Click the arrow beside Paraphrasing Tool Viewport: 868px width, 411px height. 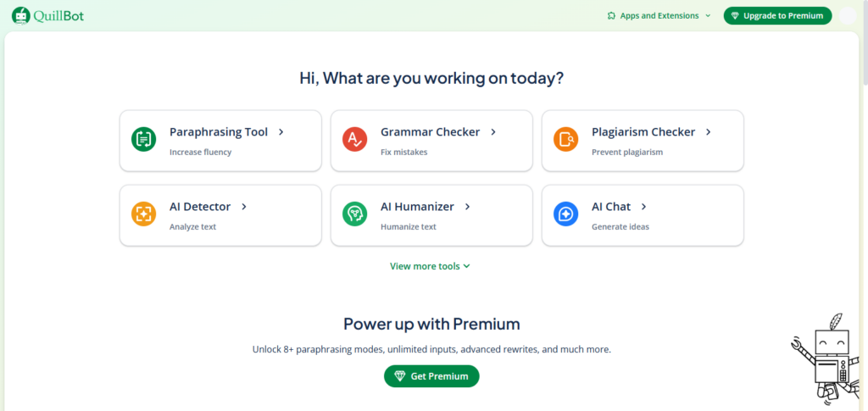pos(281,132)
